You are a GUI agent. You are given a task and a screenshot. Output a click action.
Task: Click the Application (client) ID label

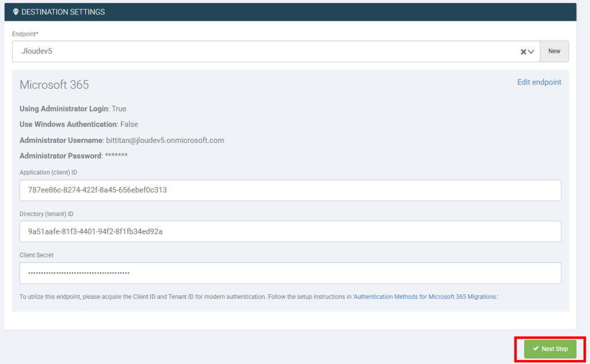(x=48, y=172)
